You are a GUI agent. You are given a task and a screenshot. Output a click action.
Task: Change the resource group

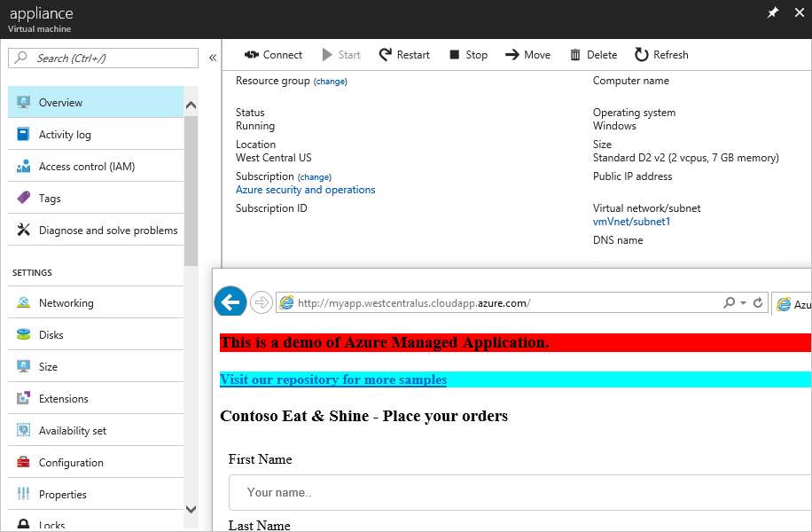pyautogui.click(x=330, y=81)
